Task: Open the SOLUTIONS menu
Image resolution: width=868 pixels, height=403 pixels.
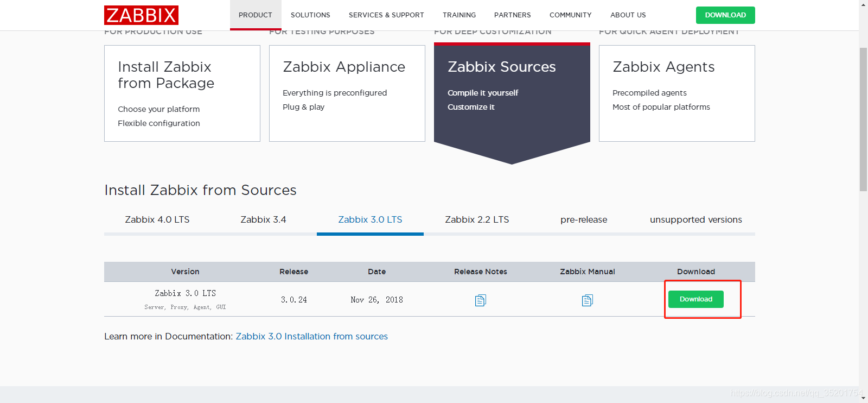Action: pyautogui.click(x=310, y=15)
